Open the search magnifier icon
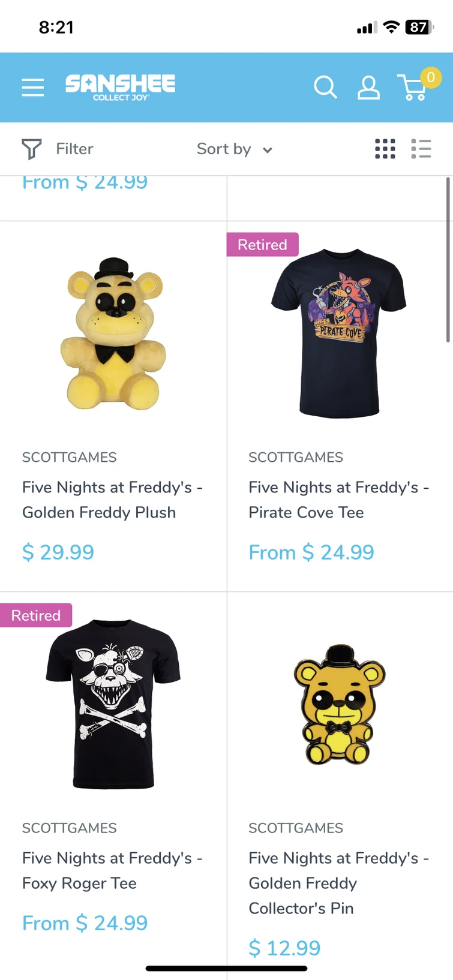The width and height of the screenshot is (453, 980). point(325,88)
